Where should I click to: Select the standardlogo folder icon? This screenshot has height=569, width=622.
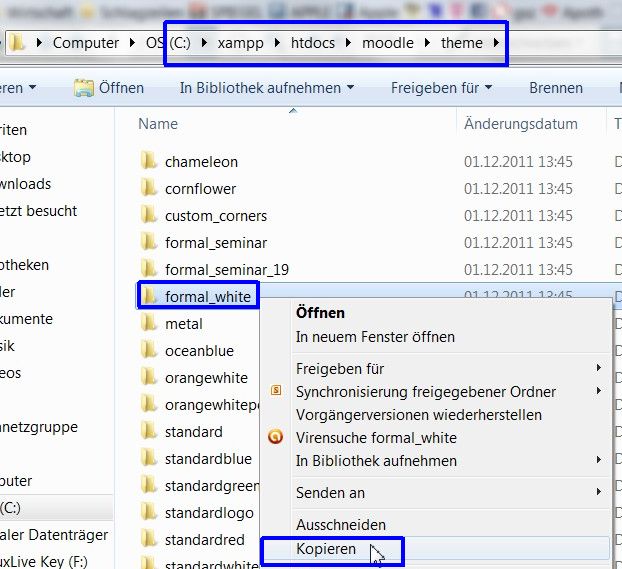[x=149, y=512]
